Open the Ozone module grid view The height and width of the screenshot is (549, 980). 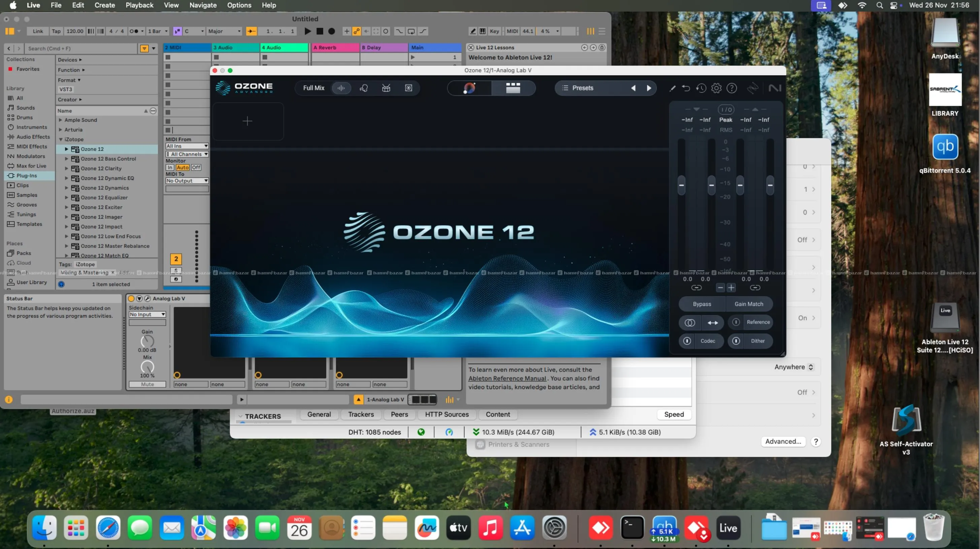click(513, 88)
